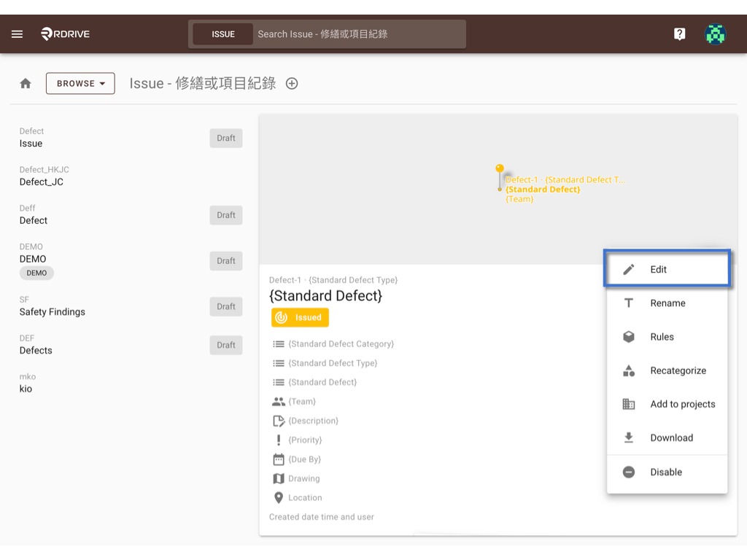
Task: Open the DEMO list item
Action: tap(131, 260)
